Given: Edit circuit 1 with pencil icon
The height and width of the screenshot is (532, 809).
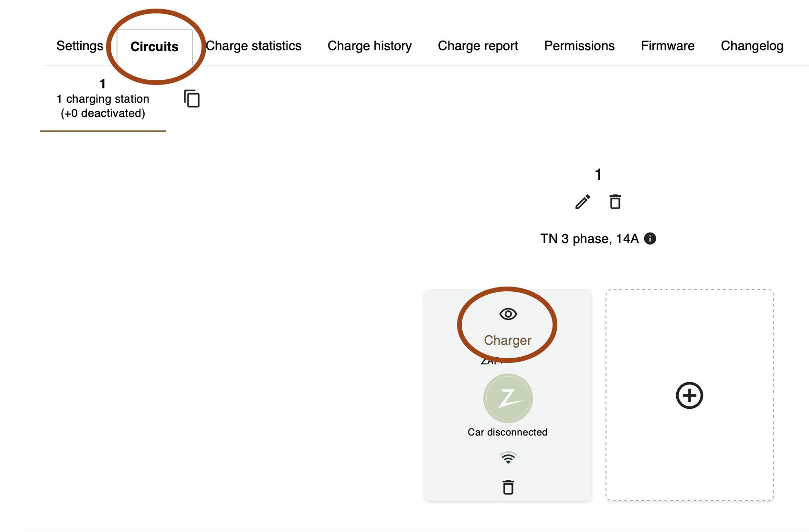Looking at the screenshot, I should pos(583,202).
